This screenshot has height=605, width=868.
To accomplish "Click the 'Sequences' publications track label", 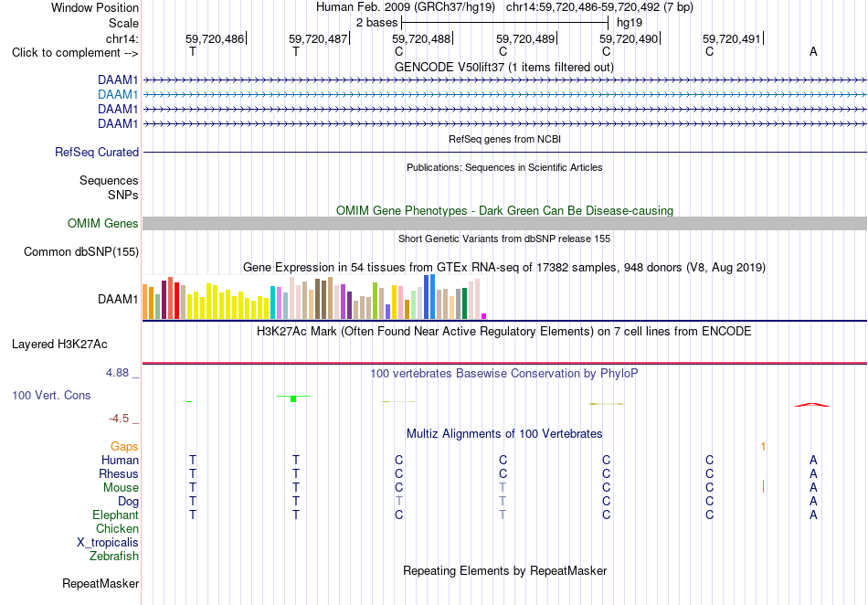I will pos(109,180).
